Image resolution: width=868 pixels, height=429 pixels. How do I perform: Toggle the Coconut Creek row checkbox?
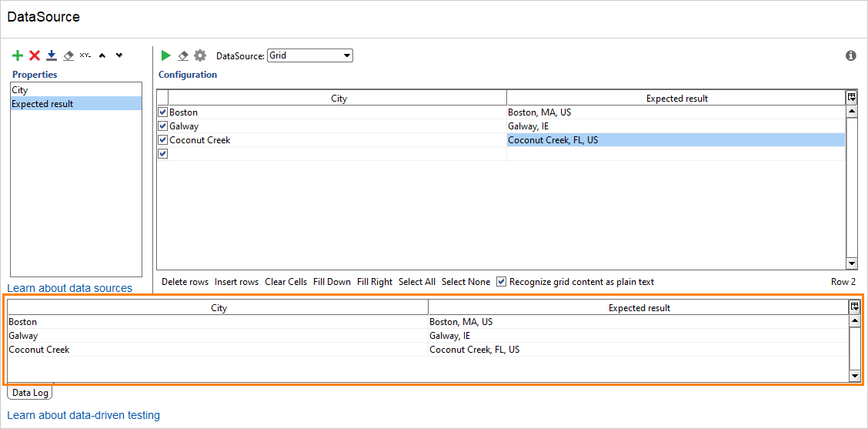(x=162, y=140)
